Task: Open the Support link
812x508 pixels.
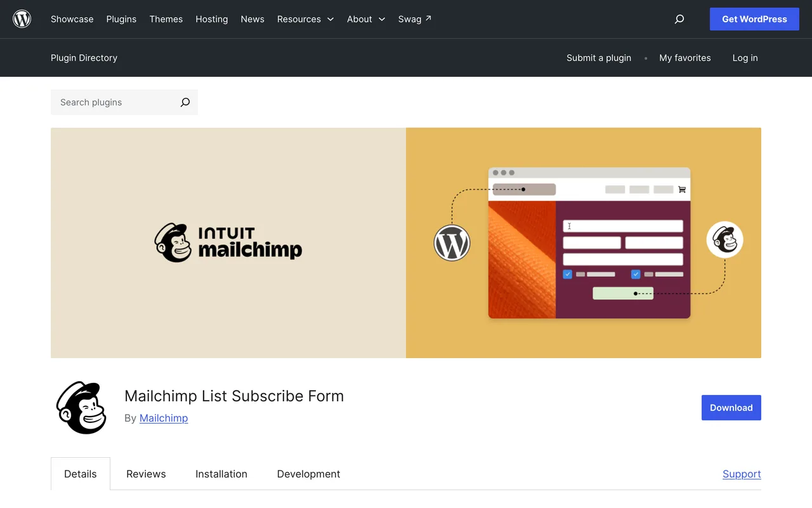Action: (742, 474)
